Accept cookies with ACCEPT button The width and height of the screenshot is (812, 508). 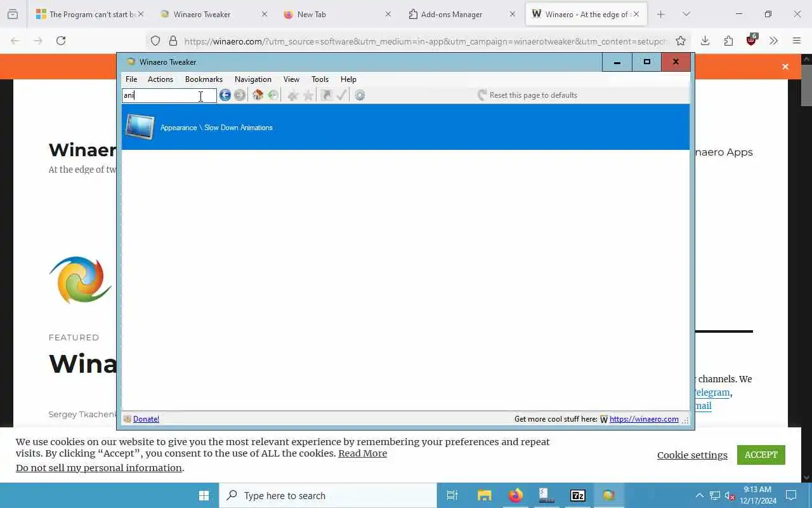tap(761, 455)
